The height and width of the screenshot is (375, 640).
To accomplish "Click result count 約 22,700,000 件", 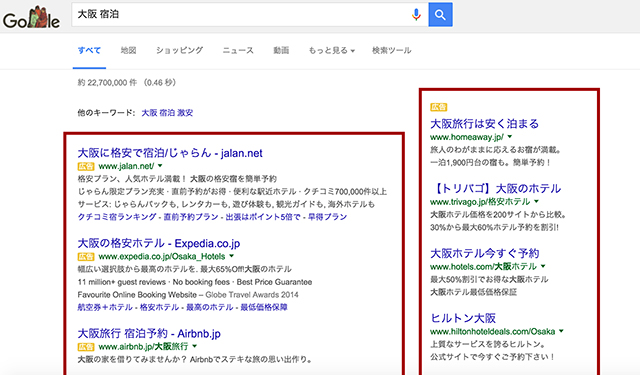I will pos(107,82).
